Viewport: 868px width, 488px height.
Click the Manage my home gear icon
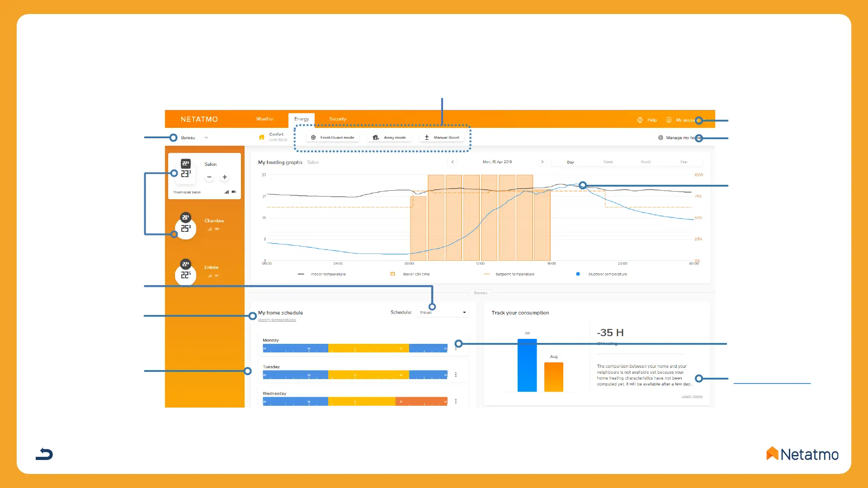point(660,138)
